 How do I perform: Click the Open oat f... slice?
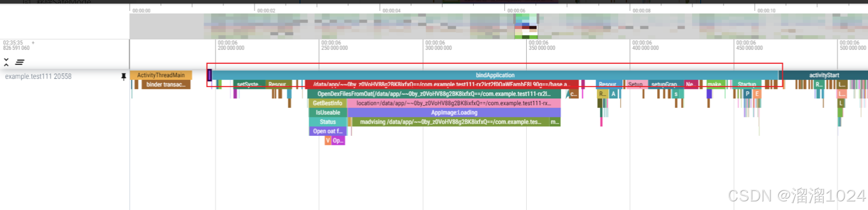(328, 131)
